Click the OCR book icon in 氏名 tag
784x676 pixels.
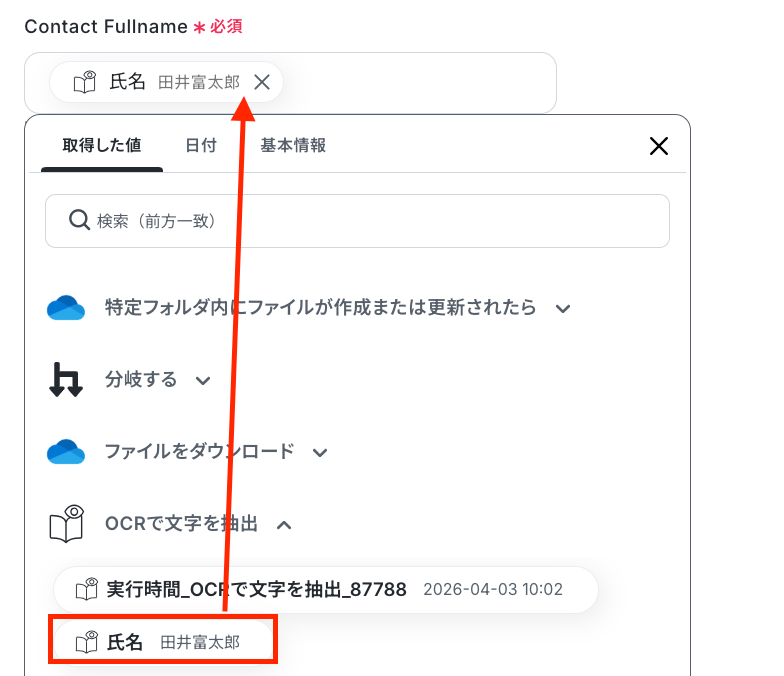pyautogui.click(x=85, y=82)
